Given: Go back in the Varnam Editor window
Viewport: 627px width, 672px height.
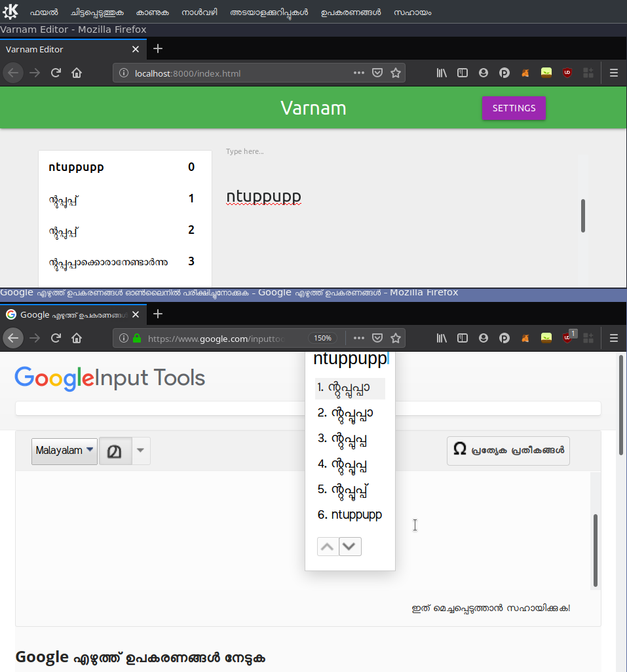Looking at the screenshot, I should tap(13, 73).
